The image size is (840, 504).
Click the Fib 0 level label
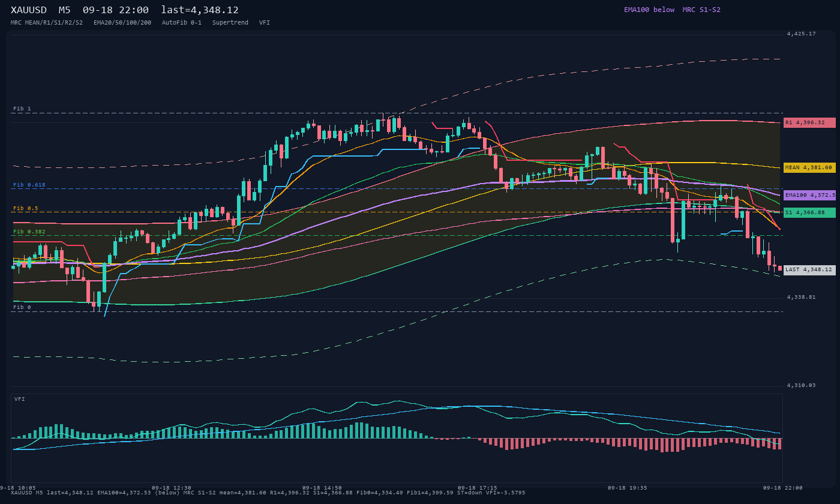tap(22, 307)
